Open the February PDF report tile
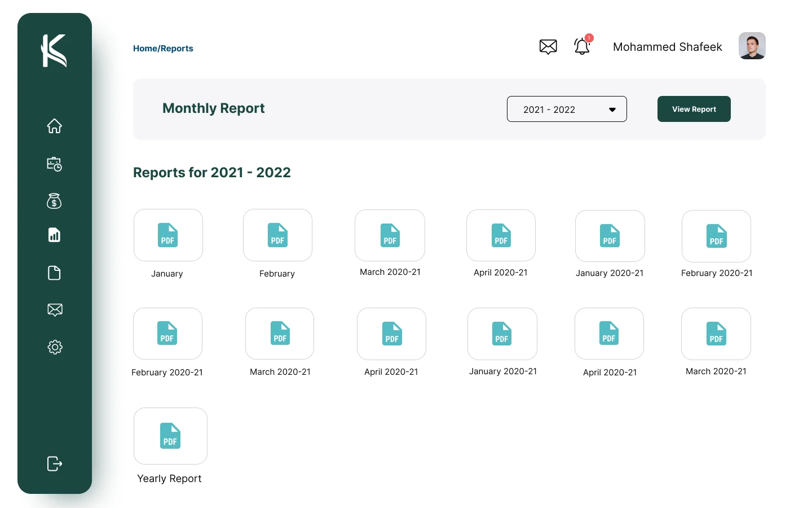 point(277,235)
